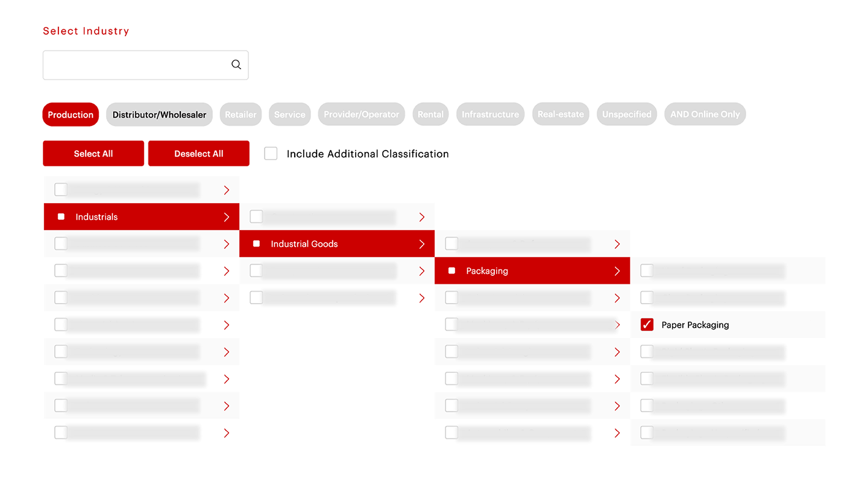This screenshot has width=868, height=488.
Task: Select the AND Online Only pill
Action: tap(705, 114)
